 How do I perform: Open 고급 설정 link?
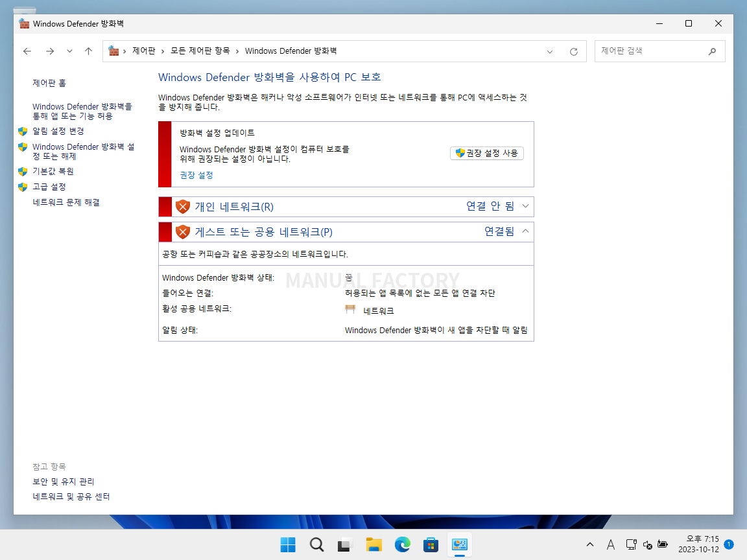coord(49,187)
